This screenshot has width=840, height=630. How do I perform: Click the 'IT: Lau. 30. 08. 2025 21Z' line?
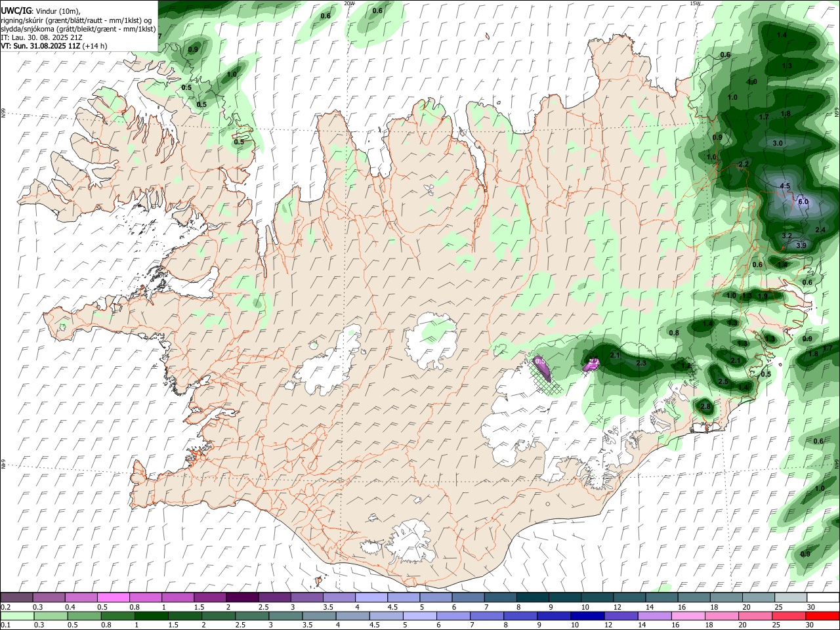pyautogui.click(x=41, y=37)
